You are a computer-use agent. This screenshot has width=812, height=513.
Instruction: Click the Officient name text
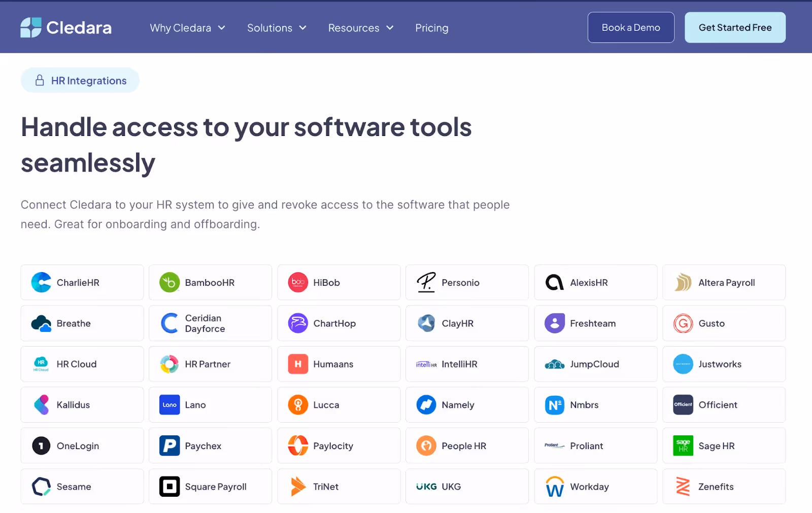coord(718,405)
